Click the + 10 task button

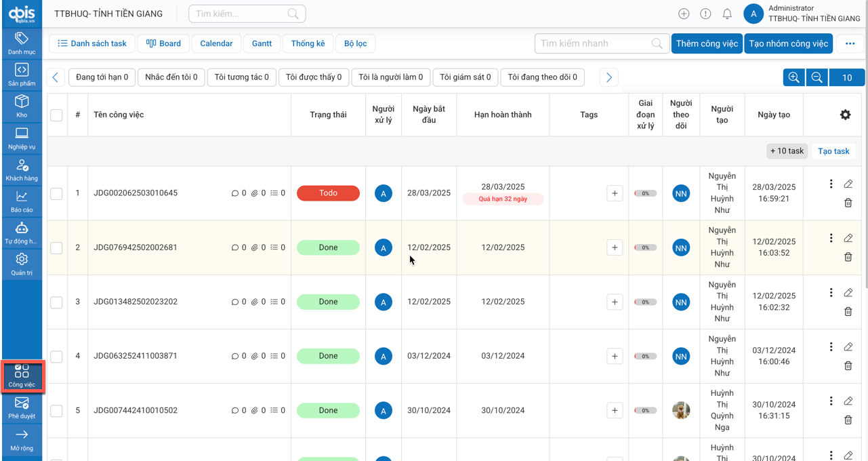pyautogui.click(x=787, y=151)
